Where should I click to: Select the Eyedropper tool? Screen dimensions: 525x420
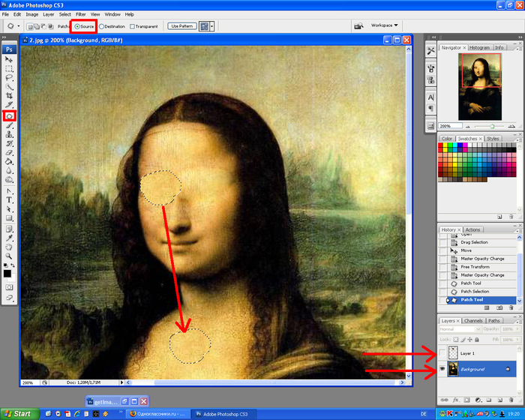tap(9, 238)
